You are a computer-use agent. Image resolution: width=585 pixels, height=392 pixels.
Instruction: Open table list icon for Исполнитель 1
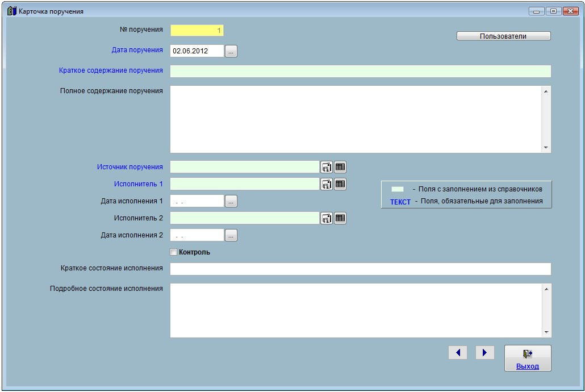(340, 184)
